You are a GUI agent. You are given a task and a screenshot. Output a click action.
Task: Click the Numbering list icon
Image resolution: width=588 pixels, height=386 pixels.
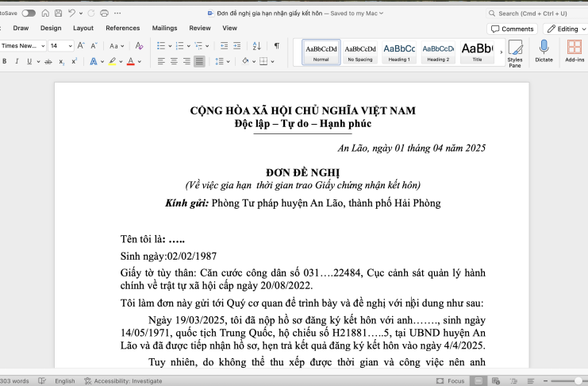(180, 46)
